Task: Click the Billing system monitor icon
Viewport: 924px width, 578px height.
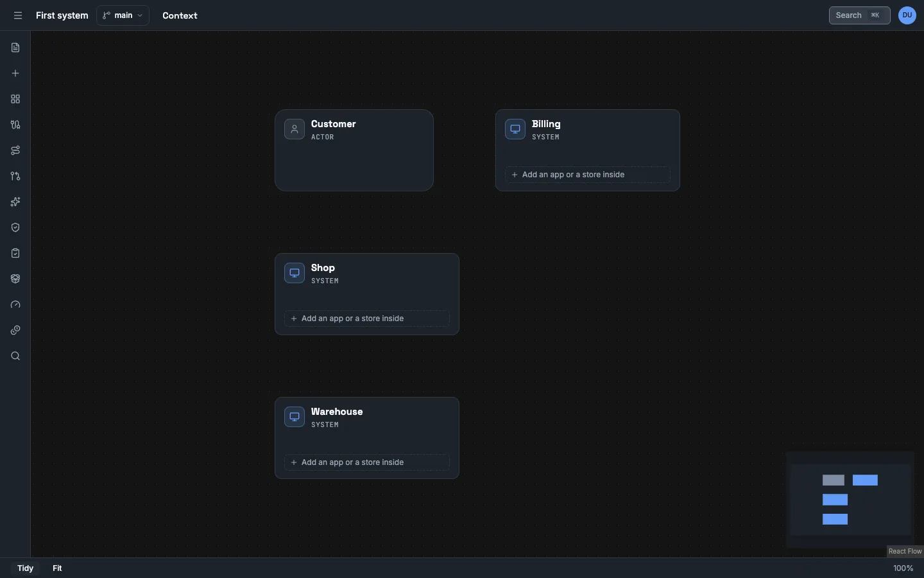Action: click(515, 129)
